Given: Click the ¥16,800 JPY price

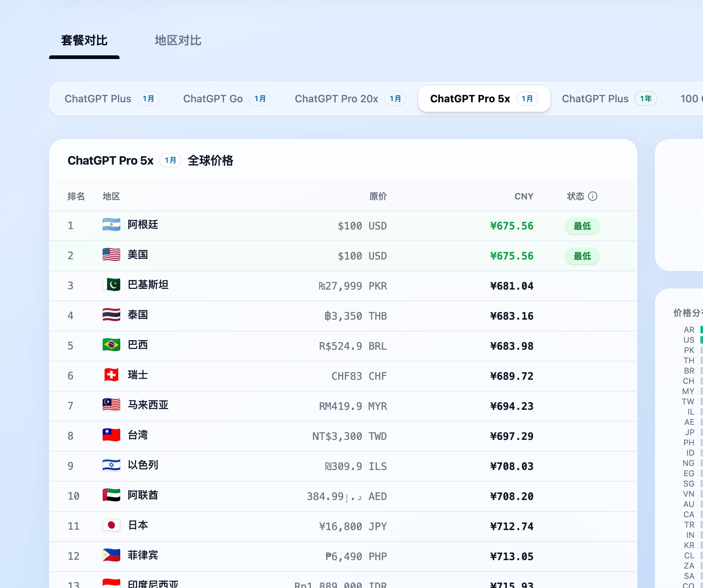Looking at the screenshot, I should point(353,526).
